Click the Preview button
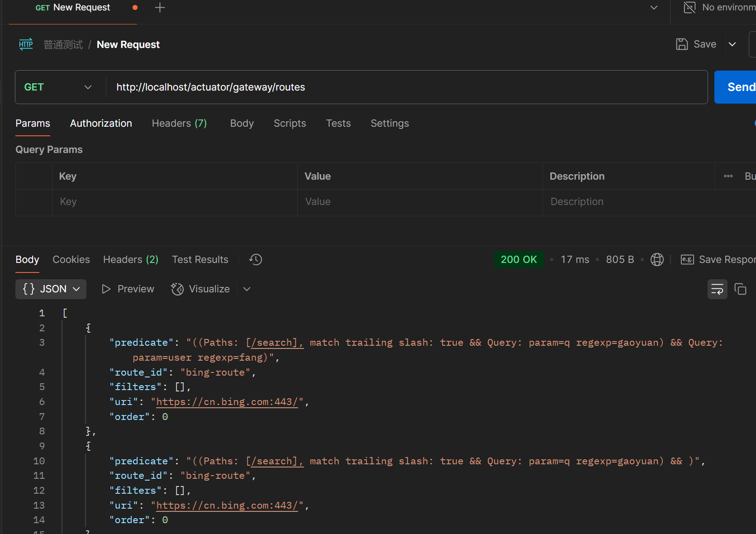The image size is (756, 534). pyautogui.click(x=128, y=289)
